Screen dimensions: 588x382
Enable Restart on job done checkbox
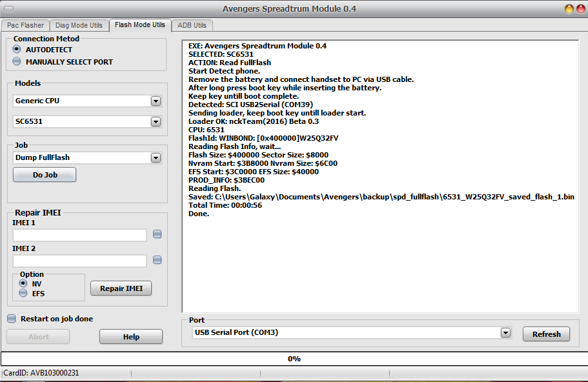click(12, 319)
